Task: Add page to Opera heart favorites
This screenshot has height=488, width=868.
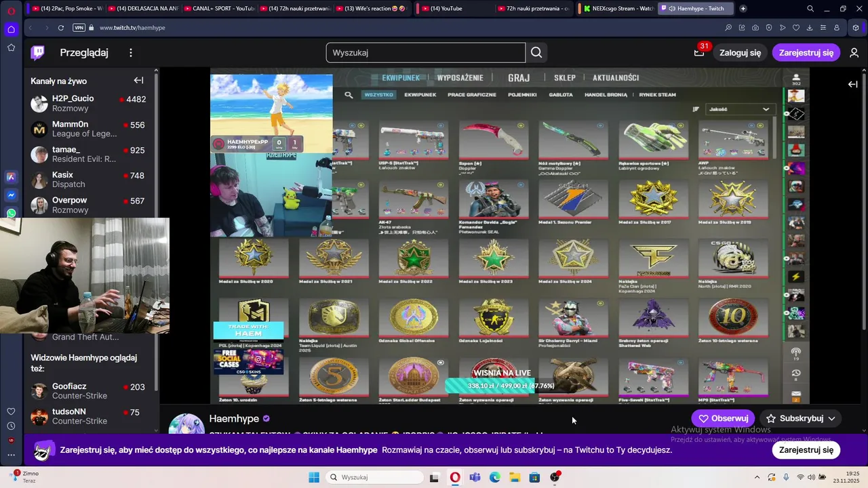Action: point(796,28)
